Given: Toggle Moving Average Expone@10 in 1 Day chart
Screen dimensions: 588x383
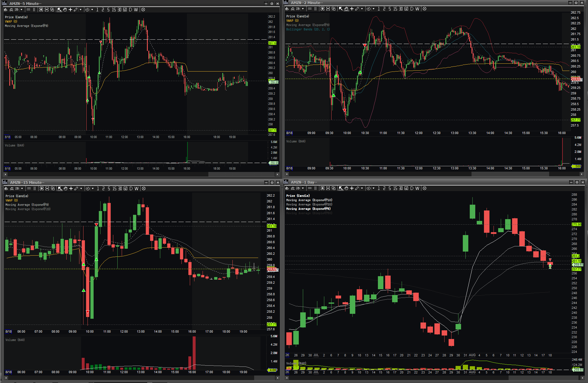Looking at the screenshot, I should [309, 200].
